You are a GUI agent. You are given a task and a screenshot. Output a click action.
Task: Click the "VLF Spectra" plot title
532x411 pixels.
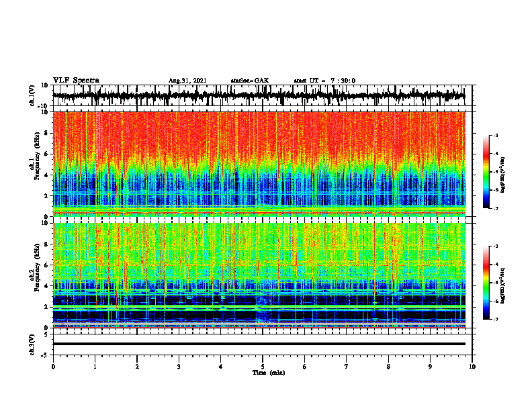pos(77,80)
